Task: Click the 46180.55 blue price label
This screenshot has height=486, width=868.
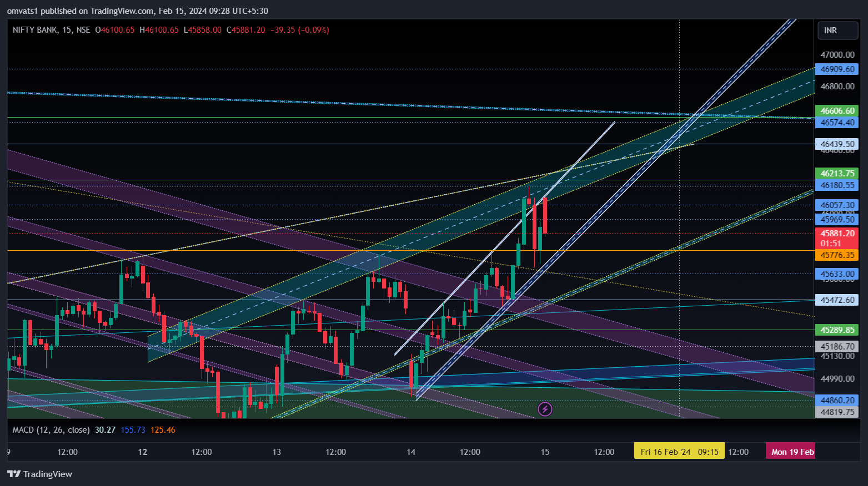Action: point(837,185)
